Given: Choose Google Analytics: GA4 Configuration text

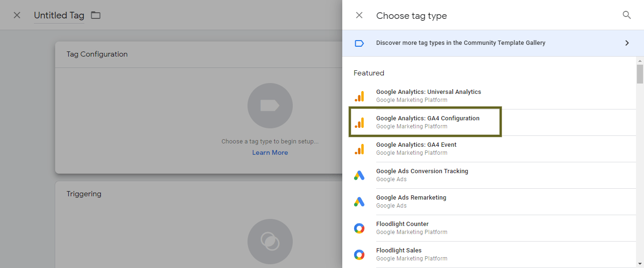Looking at the screenshot, I should [x=428, y=118].
